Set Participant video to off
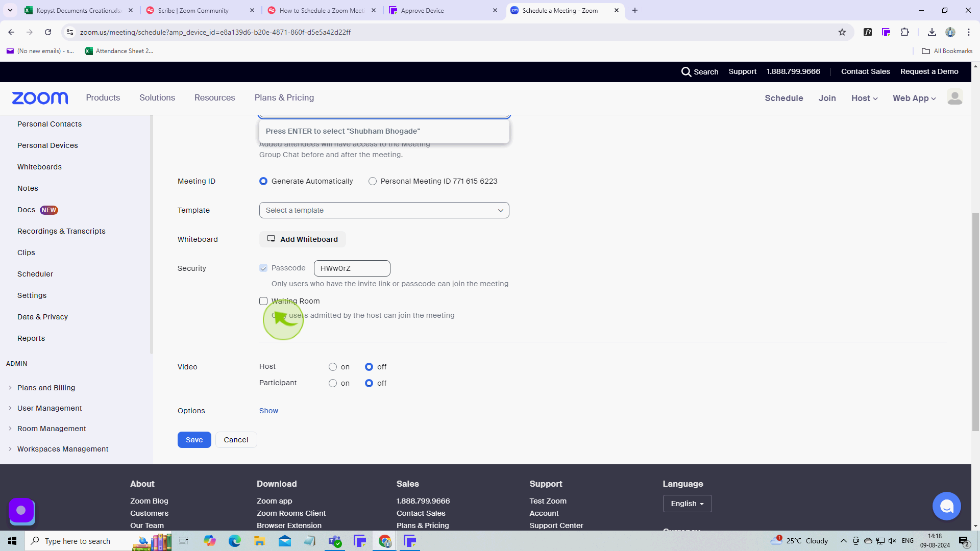 [369, 383]
